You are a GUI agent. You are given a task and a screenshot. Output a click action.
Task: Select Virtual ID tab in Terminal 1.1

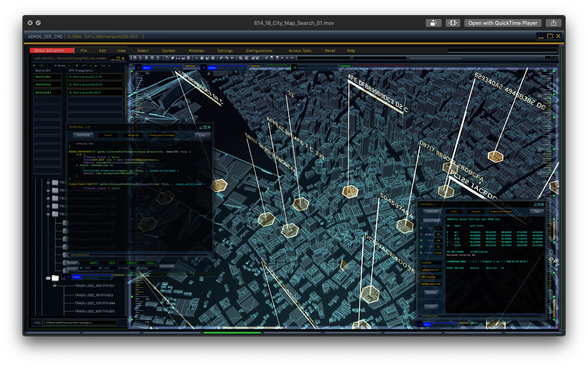(476, 211)
